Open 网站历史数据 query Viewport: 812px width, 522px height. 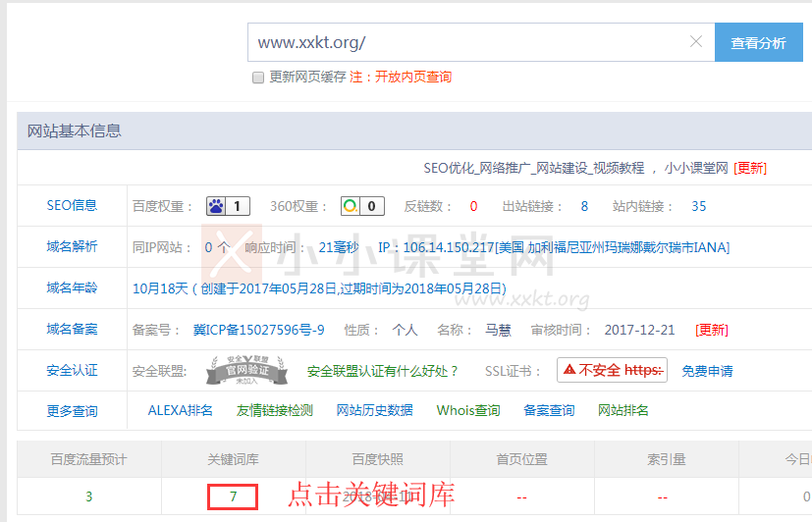click(374, 411)
